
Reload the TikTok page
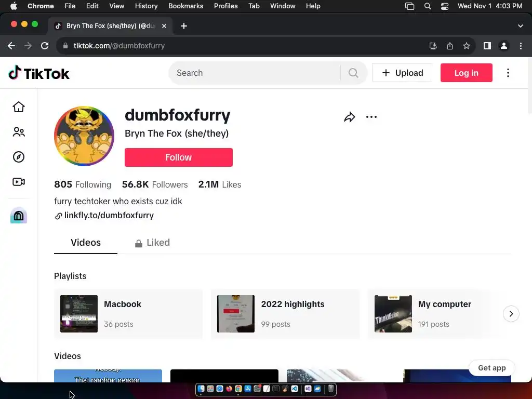45,46
